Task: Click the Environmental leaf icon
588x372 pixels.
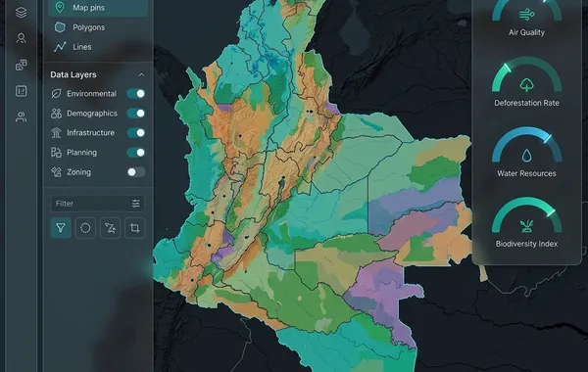Action: (56, 94)
